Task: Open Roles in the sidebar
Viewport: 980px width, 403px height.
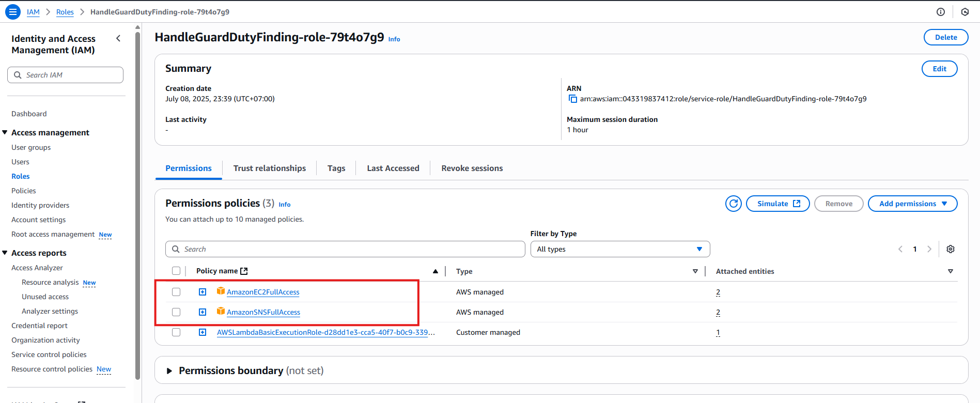Action: click(x=21, y=176)
